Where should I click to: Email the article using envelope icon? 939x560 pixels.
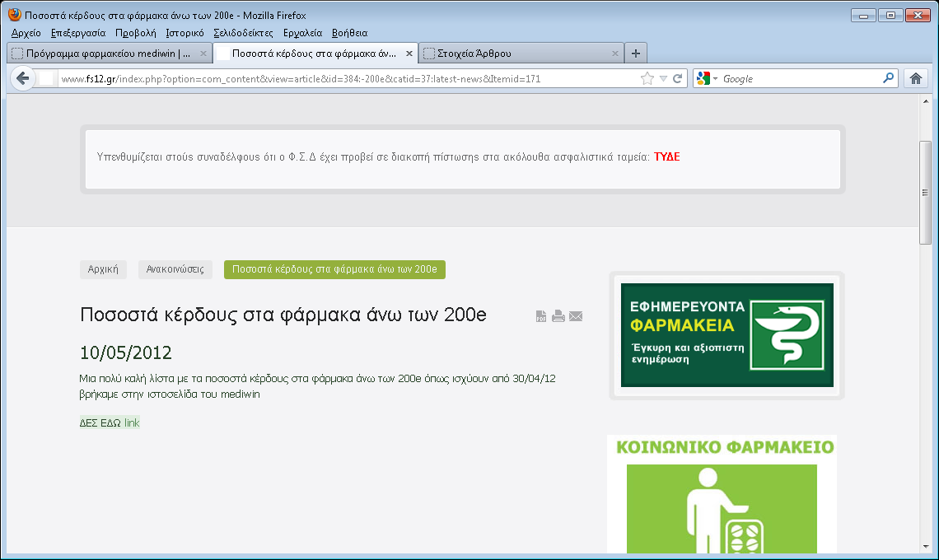coord(576,316)
